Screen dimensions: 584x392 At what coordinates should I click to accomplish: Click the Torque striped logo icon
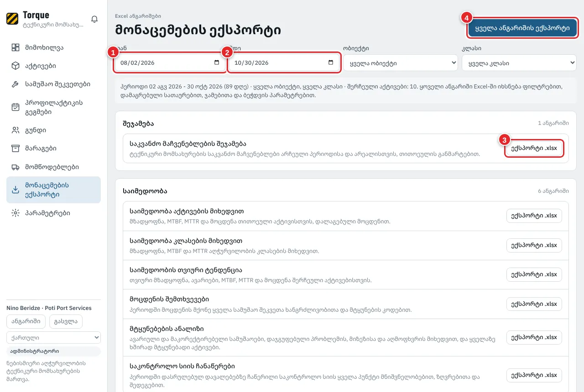[x=12, y=19]
